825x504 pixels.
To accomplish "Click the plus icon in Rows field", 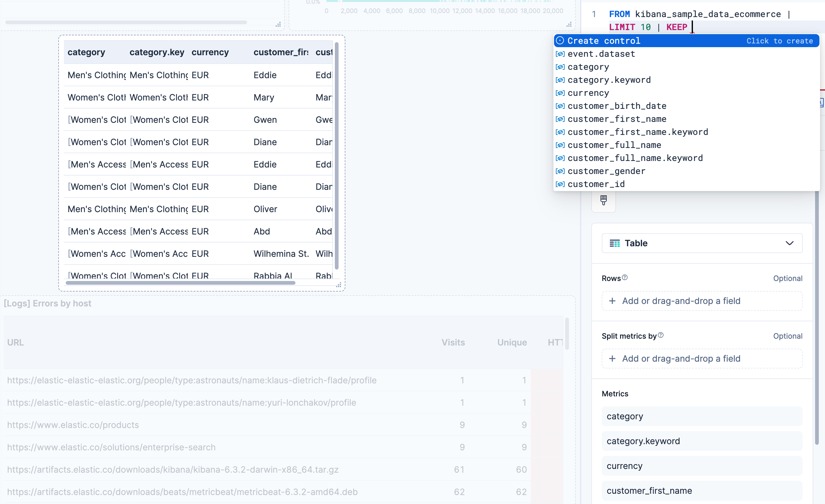I will pyautogui.click(x=612, y=301).
